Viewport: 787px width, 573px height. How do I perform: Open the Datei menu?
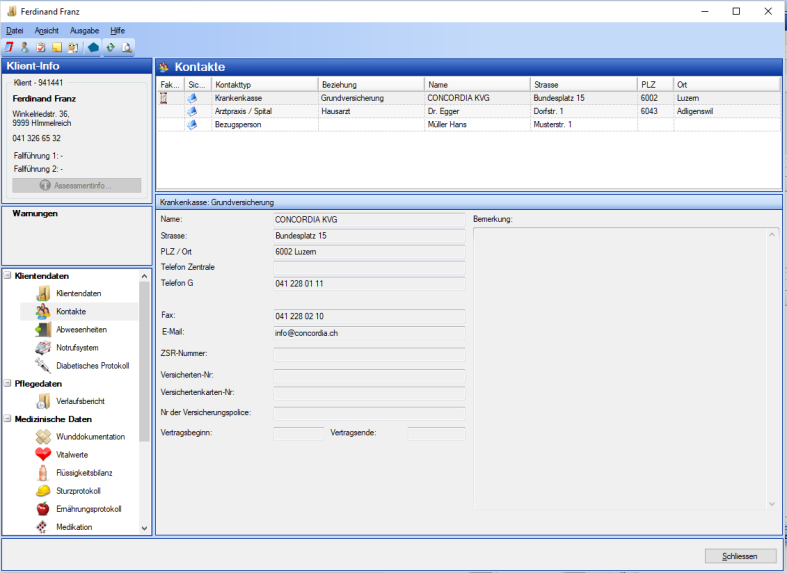pos(14,31)
